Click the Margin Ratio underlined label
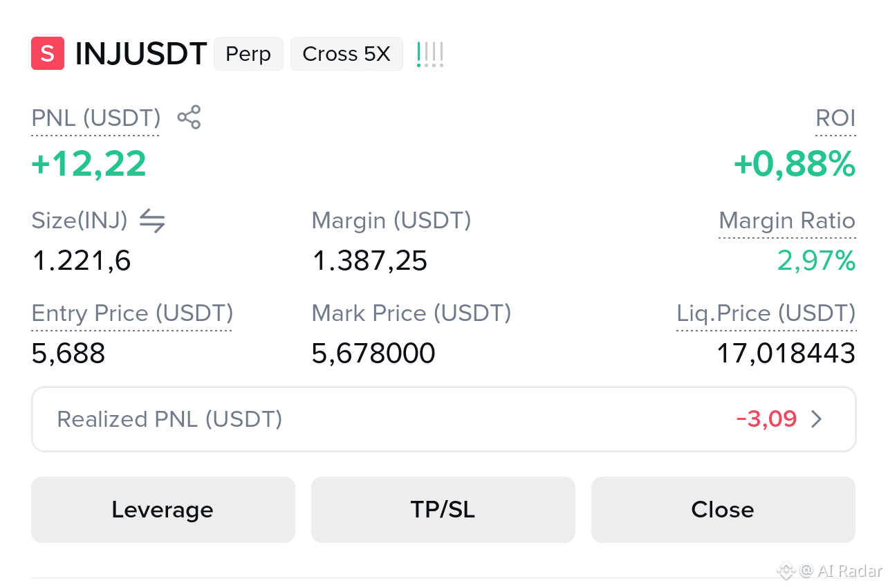The image size is (888, 588). [x=787, y=221]
